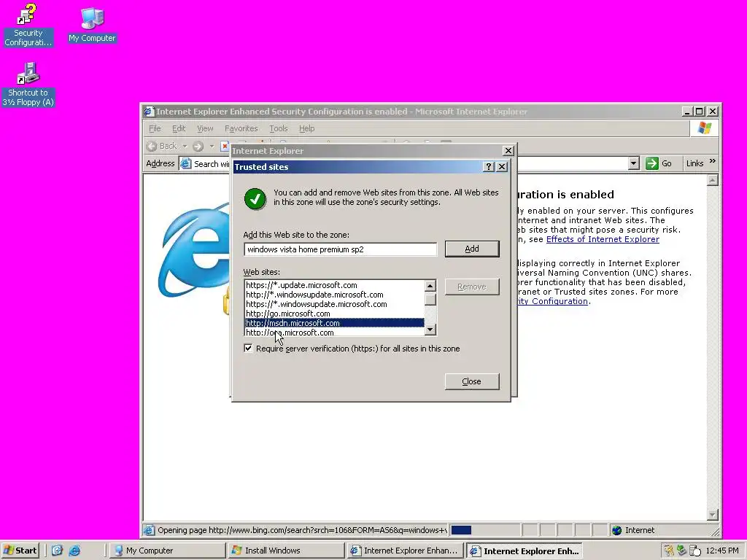Follow the partially hidden Configuration link
Screen dimensions: 747x560
coord(553,301)
